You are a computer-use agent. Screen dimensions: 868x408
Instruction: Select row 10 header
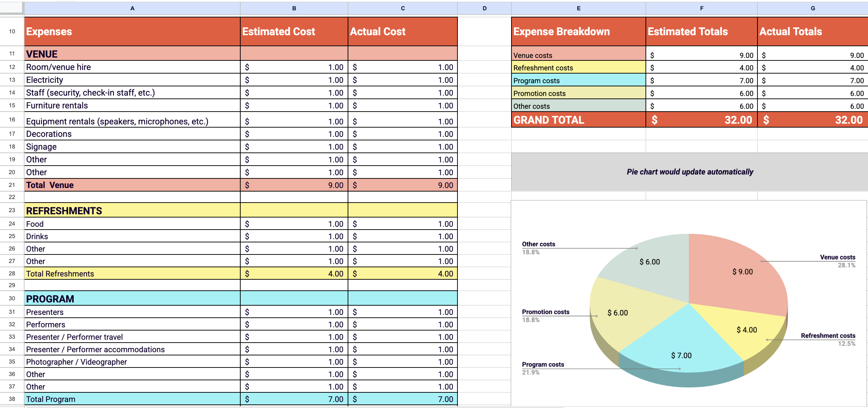[x=12, y=31]
